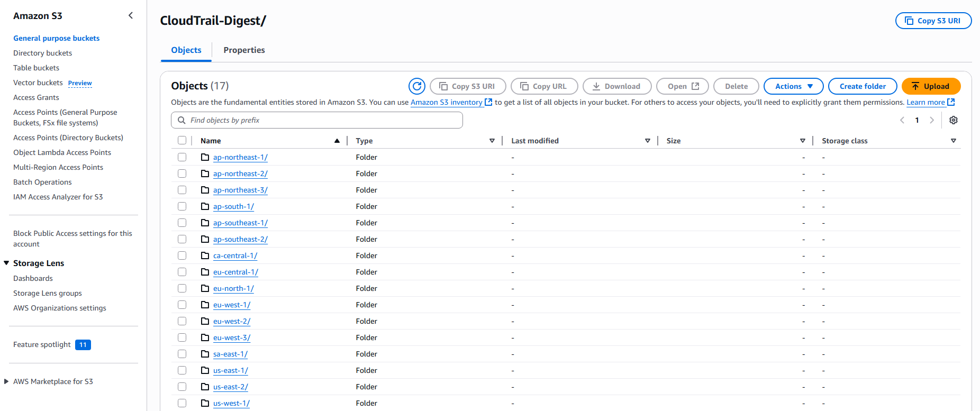Open the Actions dropdown
980x411 pixels.
(x=794, y=86)
